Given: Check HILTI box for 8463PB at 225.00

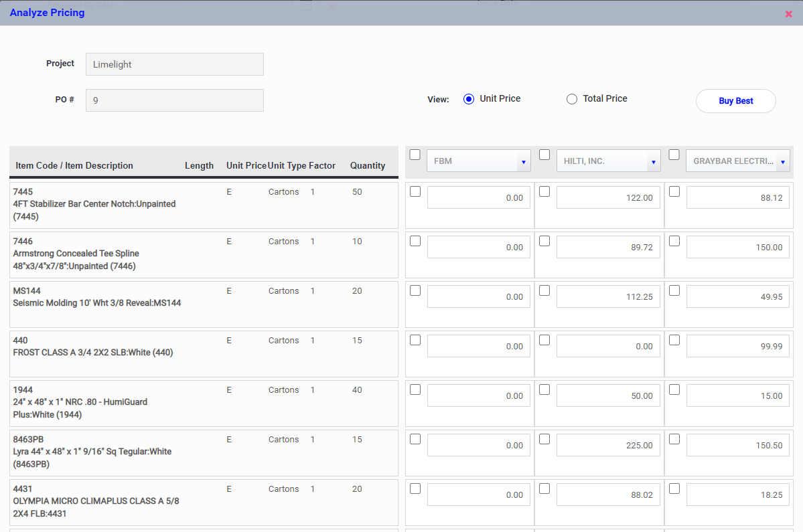Looking at the screenshot, I should [544, 440].
